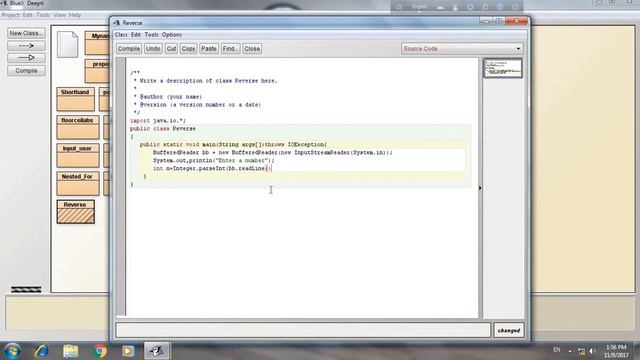Open the media player taskbar icon
Screen dimensions: 640x360
(x=128, y=351)
